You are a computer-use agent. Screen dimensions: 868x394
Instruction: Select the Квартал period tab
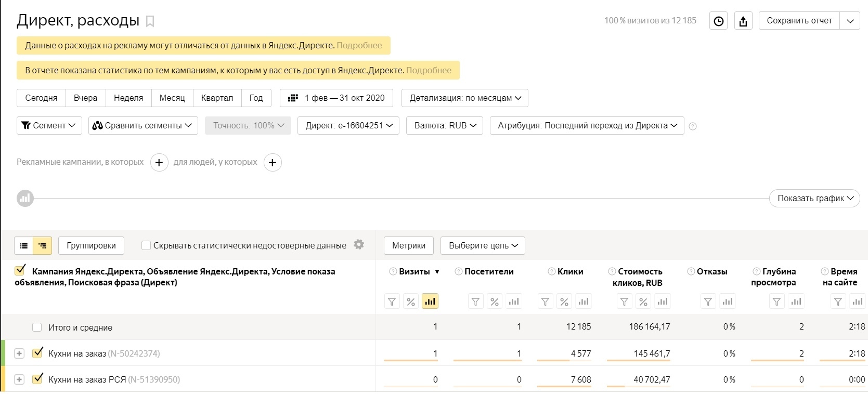pyautogui.click(x=217, y=98)
